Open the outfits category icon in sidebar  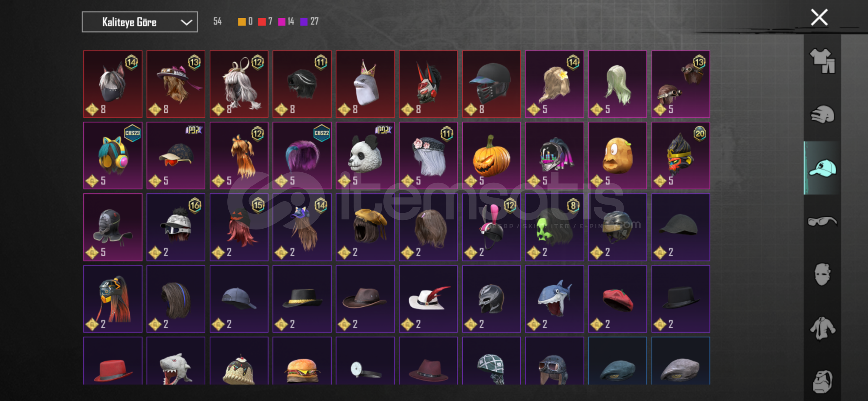pos(822,61)
